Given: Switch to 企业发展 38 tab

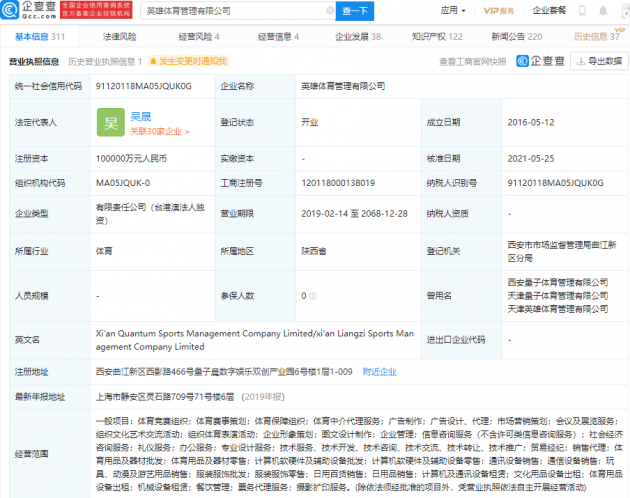Looking at the screenshot, I should pos(358,37).
